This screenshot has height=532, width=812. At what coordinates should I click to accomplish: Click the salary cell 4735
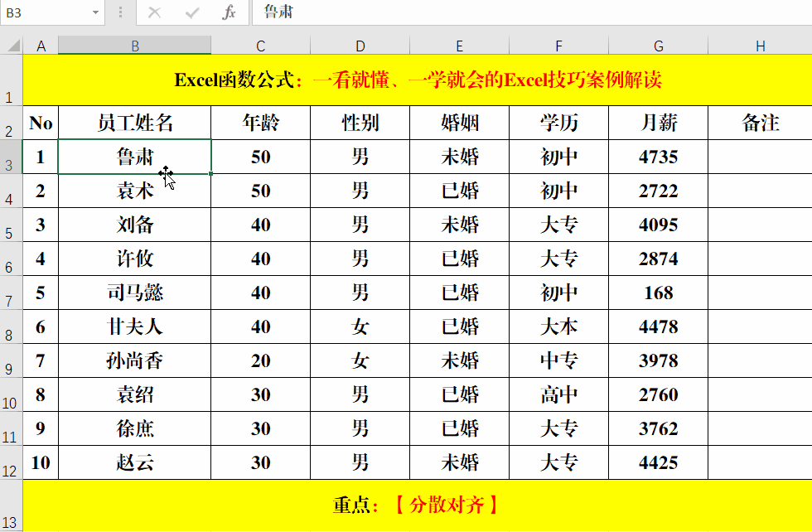tap(658, 157)
